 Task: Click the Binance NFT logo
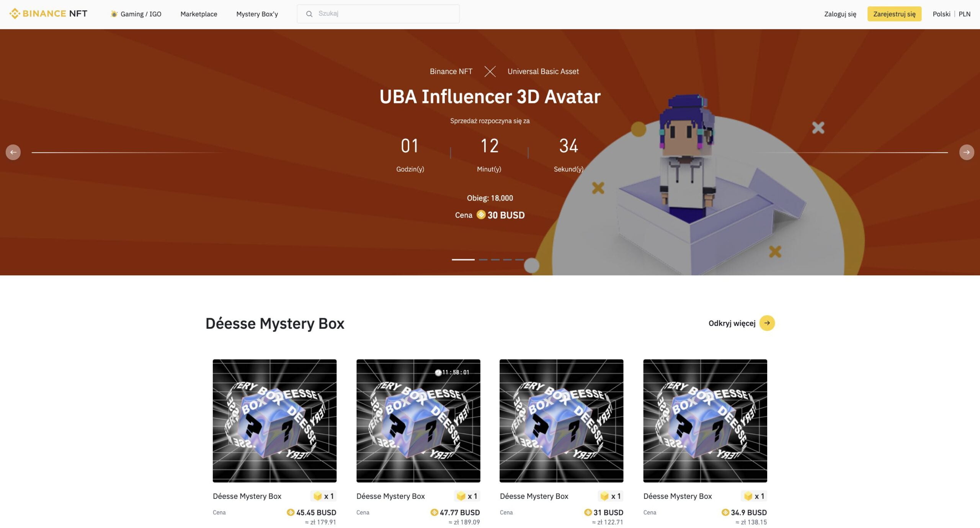pyautogui.click(x=48, y=14)
